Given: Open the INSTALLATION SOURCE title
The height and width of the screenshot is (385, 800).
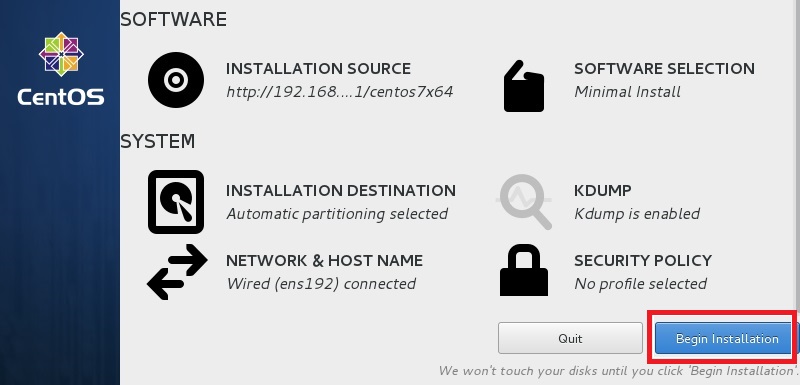Looking at the screenshot, I should point(318,69).
